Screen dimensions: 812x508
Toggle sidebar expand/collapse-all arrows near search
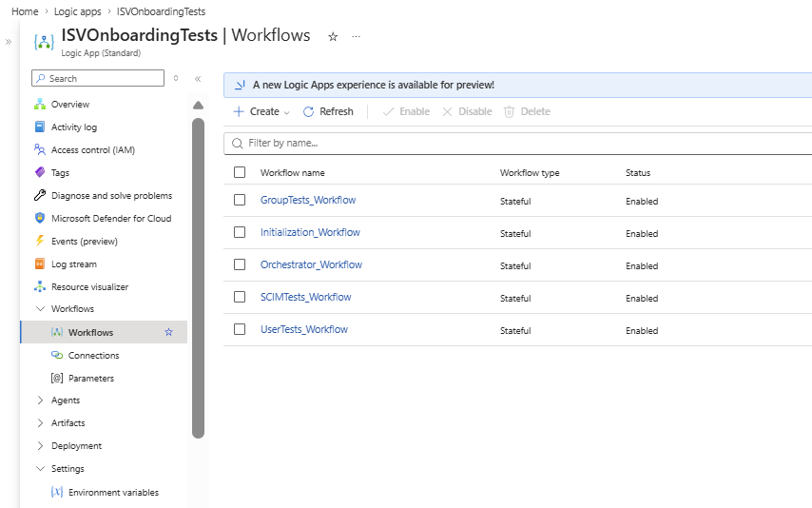pyautogui.click(x=176, y=78)
